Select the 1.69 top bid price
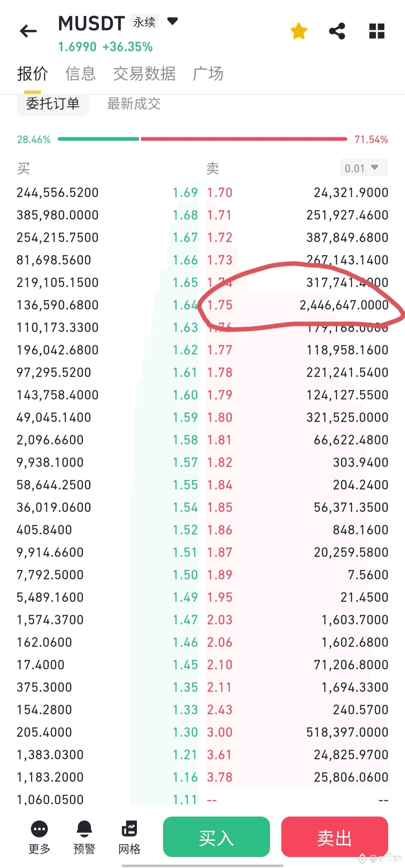Screen dimensions: 405x868 185,192
